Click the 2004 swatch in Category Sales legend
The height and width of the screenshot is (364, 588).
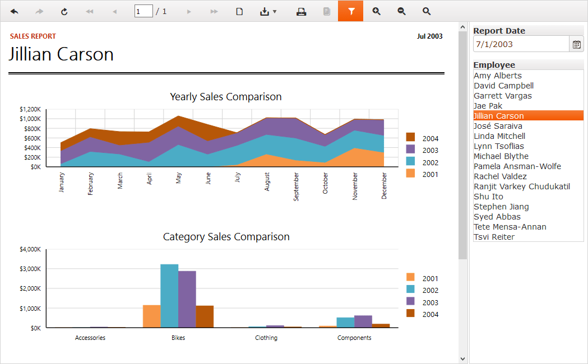pyautogui.click(x=410, y=313)
